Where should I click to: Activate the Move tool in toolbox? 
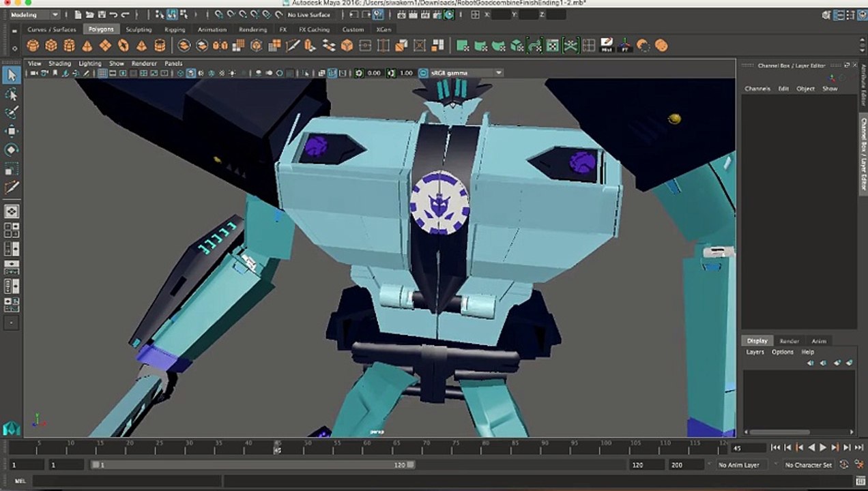tap(12, 131)
